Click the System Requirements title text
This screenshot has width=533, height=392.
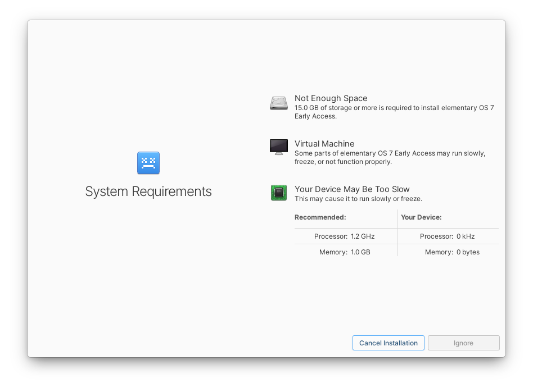pyautogui.click(x=148, y=192)
